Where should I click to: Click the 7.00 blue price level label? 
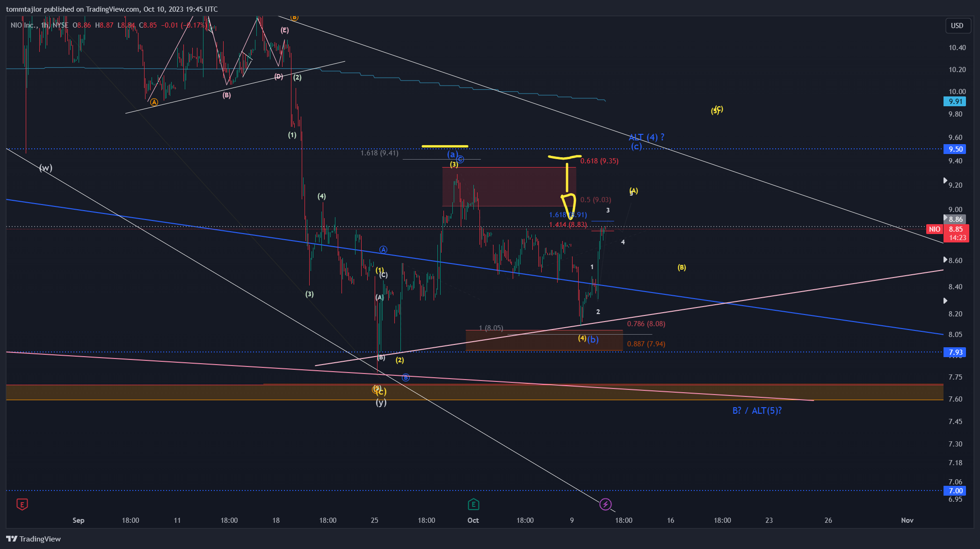tap(955, 490)
